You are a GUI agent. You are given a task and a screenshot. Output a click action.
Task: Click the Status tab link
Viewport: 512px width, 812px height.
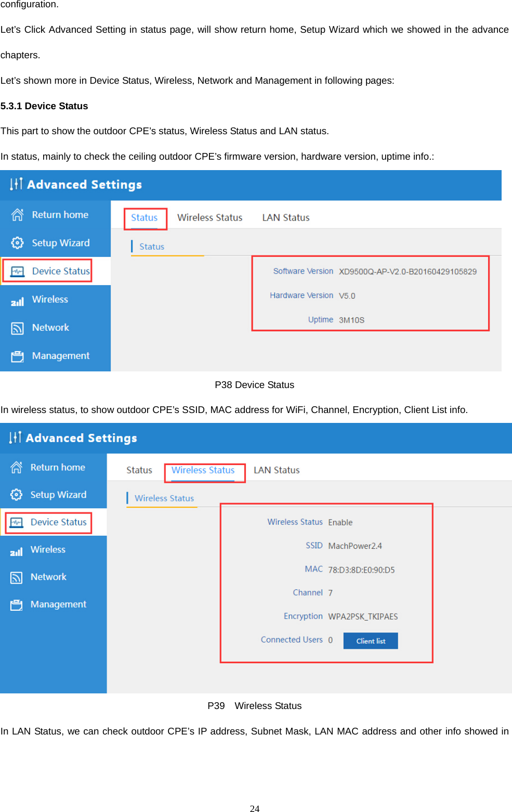pyautogui.click(x=144, y=217)
